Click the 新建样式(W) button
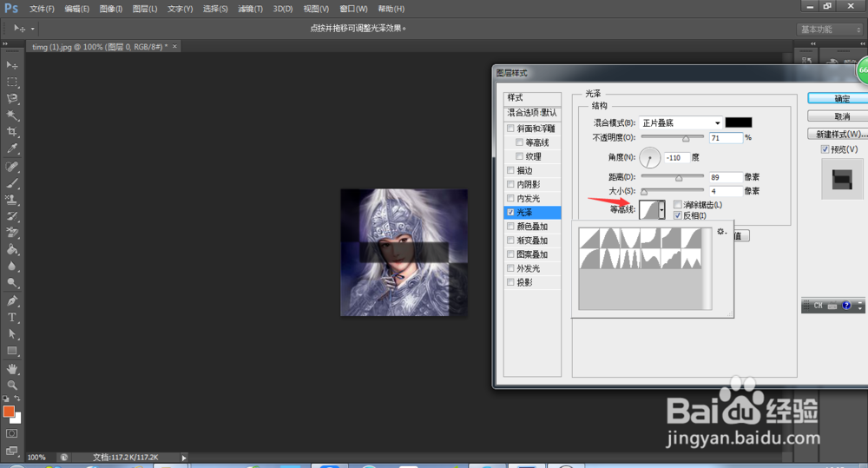This screenshot has height=468, width=868. click(x=838, y=134)
